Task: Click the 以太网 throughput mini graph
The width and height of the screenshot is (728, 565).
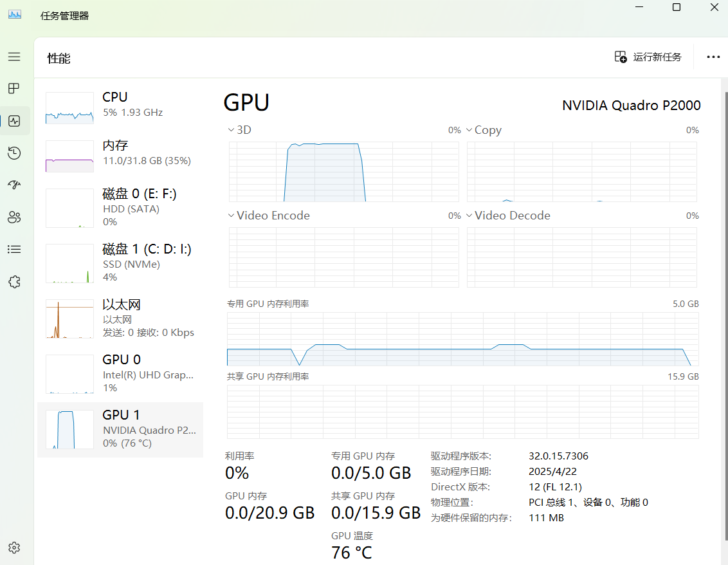Action: click(x=69, y=319)
